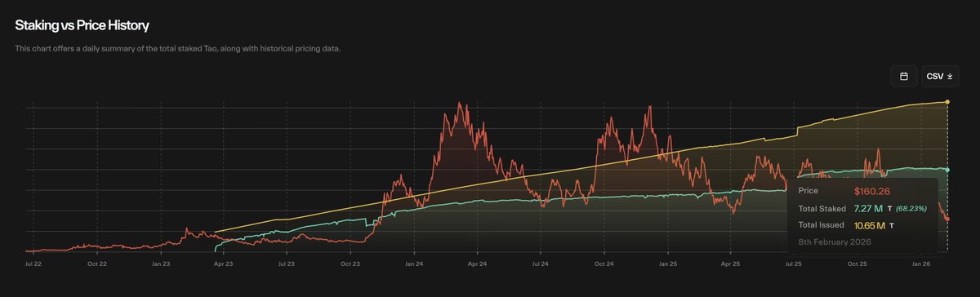Click the chart description text about staked Tao
The image size is (980, 297).
point(177,49)
